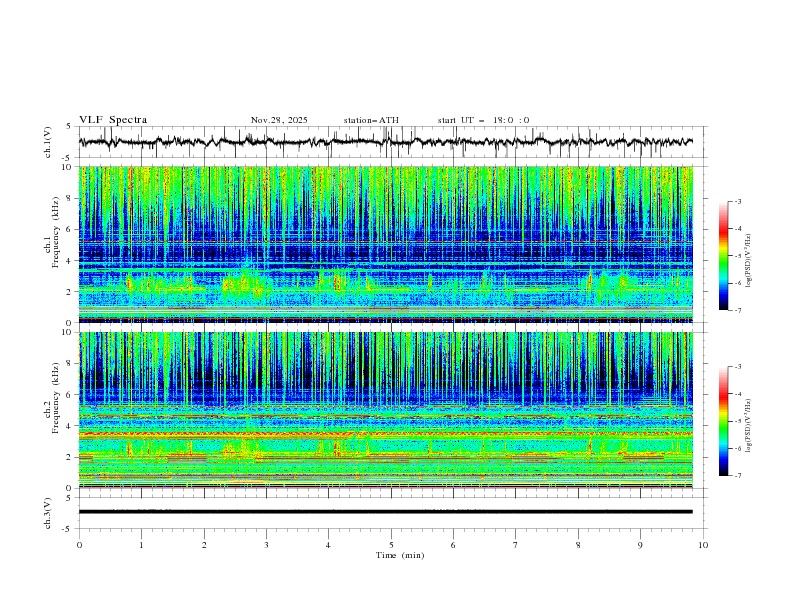Click the '-7' label on ch.1 color scale
The width and height of the screenshot is (792, 612).
click(x=737, y=310)
